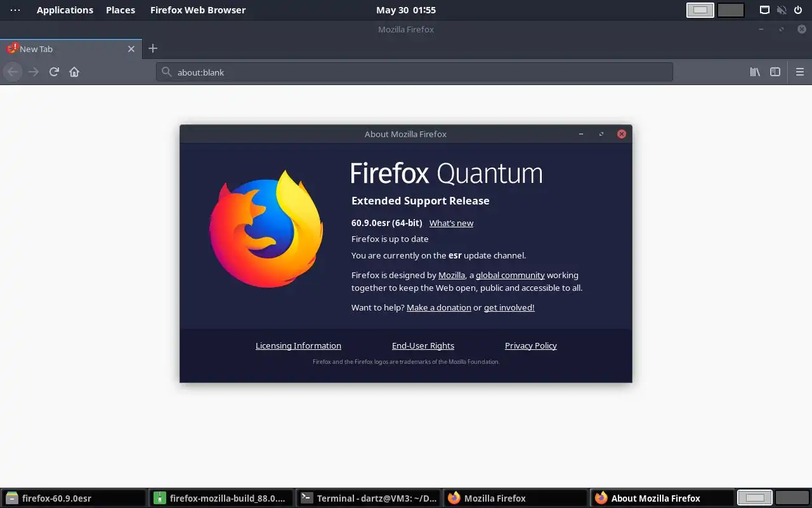Click the May 30 01:55 clock
The width and height of the screenshot is (812, 508).
point(406,10)
